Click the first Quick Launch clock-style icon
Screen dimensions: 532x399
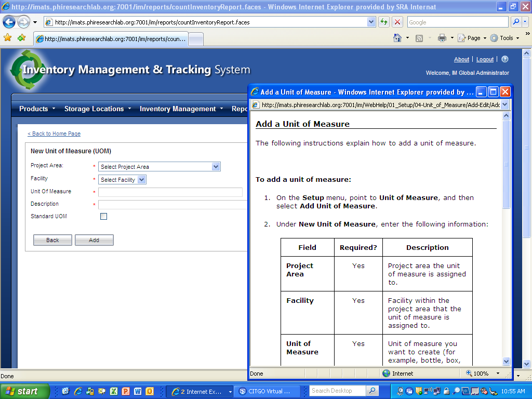[66, 391]
